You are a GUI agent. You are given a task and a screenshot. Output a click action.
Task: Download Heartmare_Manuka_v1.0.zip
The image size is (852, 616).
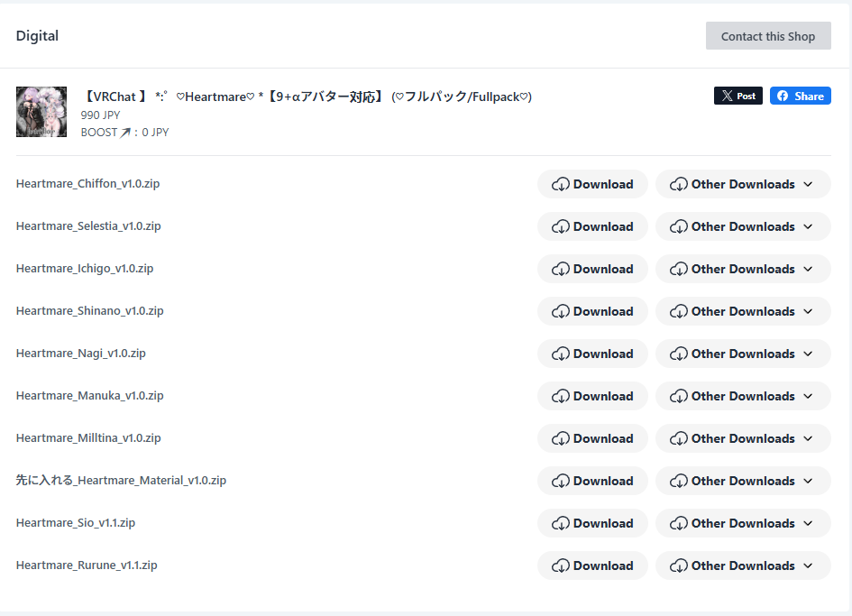pos(593,396)
